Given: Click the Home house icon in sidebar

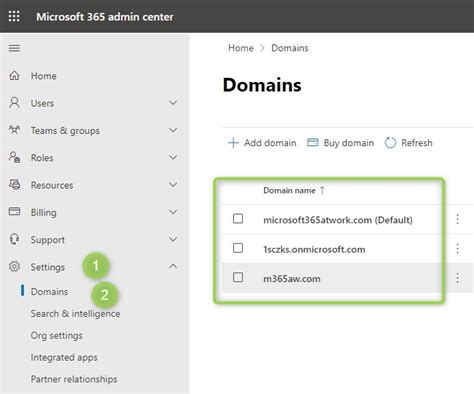Looking at the screenshot, I should (x=14, y=75).
